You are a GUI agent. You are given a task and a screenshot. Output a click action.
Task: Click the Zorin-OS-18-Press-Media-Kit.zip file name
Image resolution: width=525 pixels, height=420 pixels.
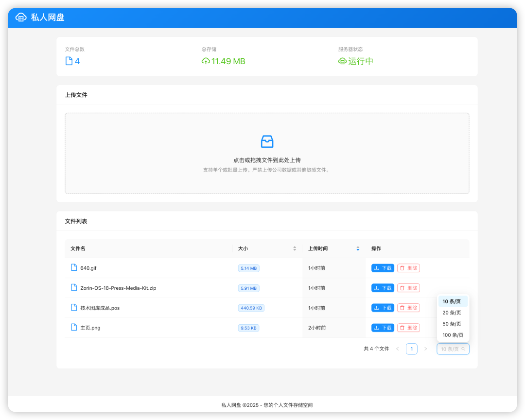pos(118,288)
